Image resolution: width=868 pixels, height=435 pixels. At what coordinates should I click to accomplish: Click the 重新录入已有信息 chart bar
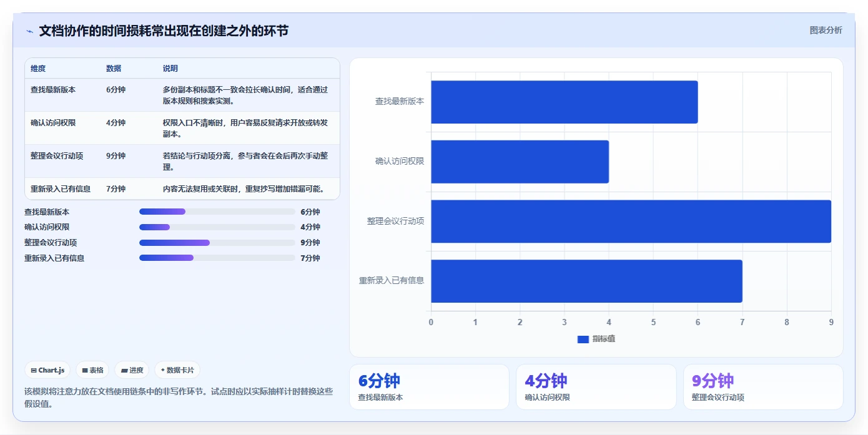click(x=586, y=281)
